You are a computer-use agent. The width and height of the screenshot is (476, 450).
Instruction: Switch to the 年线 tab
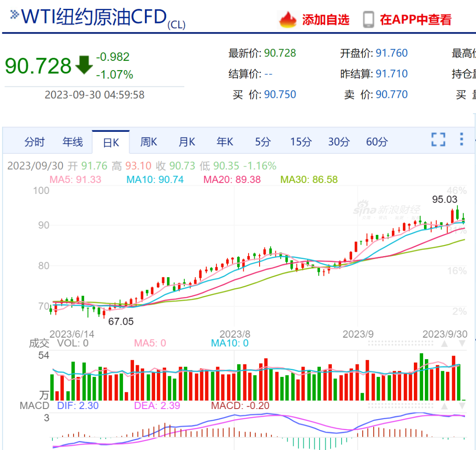pos(73,142)
